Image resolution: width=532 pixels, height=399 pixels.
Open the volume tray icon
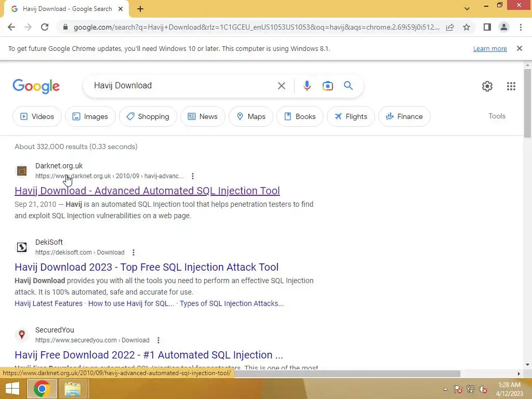(483, 389)
